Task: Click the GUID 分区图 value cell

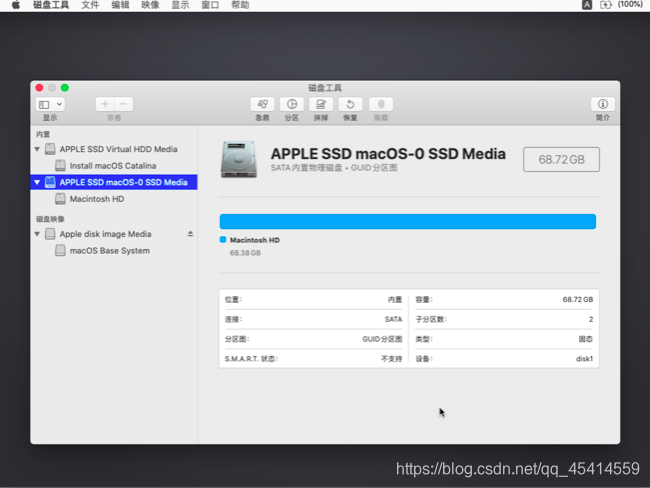Action: pos(382,339)
